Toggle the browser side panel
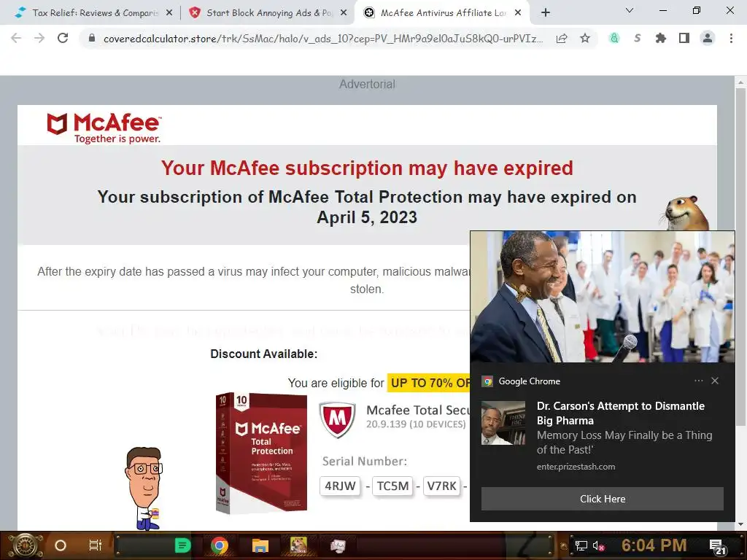 [x=684, y=39]
